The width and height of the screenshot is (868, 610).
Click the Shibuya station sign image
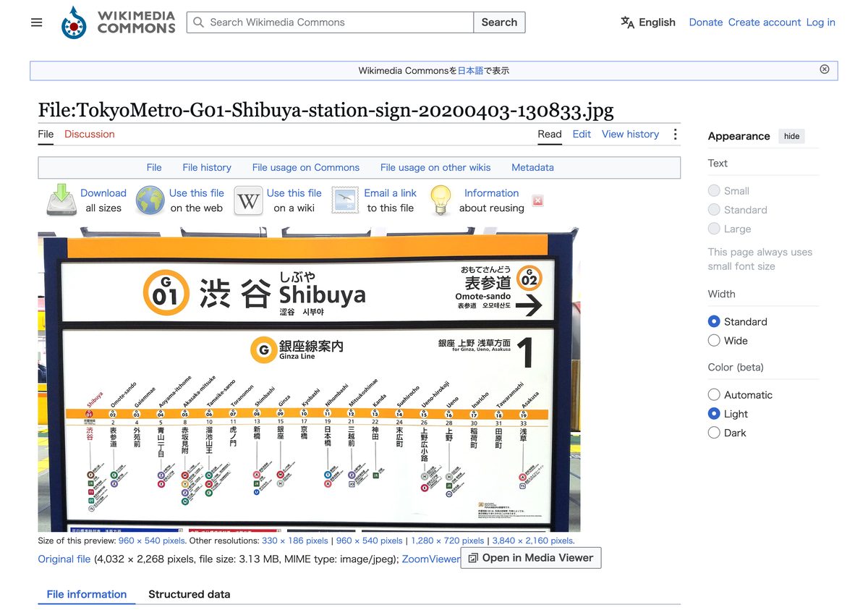coord(309,379)
